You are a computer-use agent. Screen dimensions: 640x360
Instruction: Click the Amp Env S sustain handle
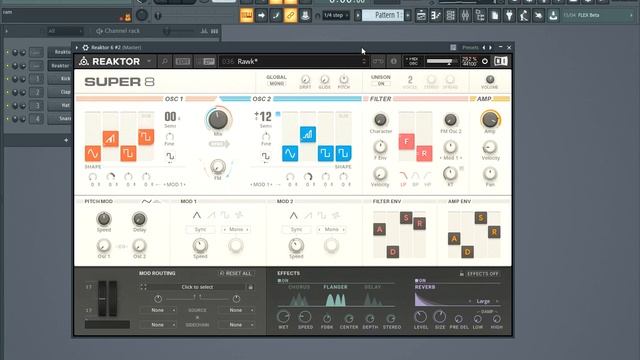point(481,218)
